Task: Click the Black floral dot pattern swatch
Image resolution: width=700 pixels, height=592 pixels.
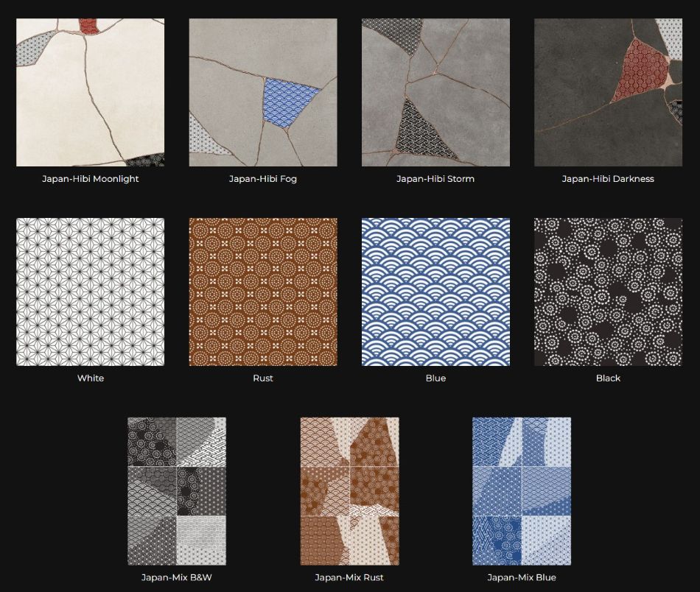Action: (x=608, y=292)
